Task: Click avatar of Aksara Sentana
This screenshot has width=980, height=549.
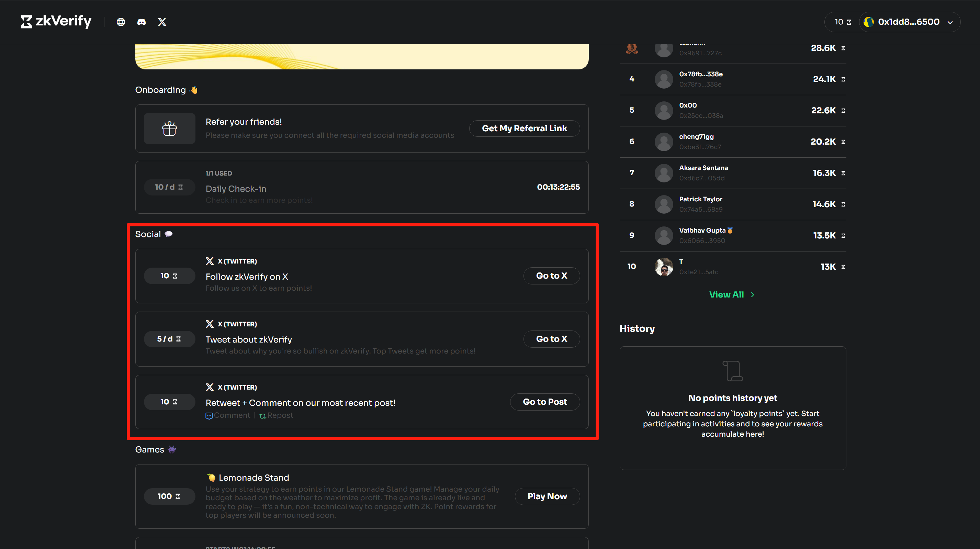Action: pos(664,173)
